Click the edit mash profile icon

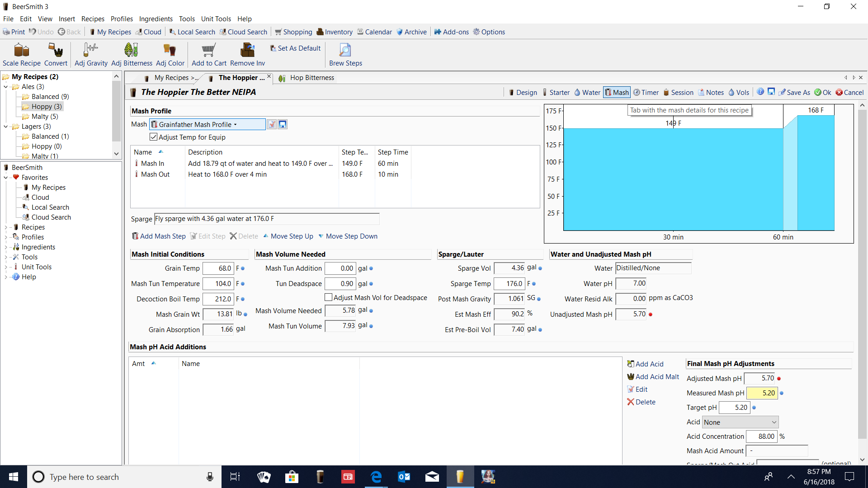[x=272, y=125]
